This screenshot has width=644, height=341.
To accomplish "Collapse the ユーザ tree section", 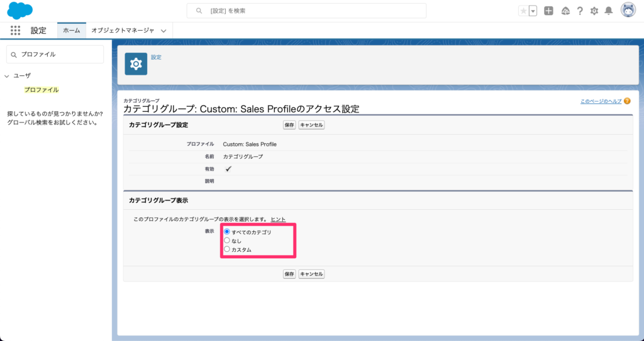I will (x=6, y=76).
